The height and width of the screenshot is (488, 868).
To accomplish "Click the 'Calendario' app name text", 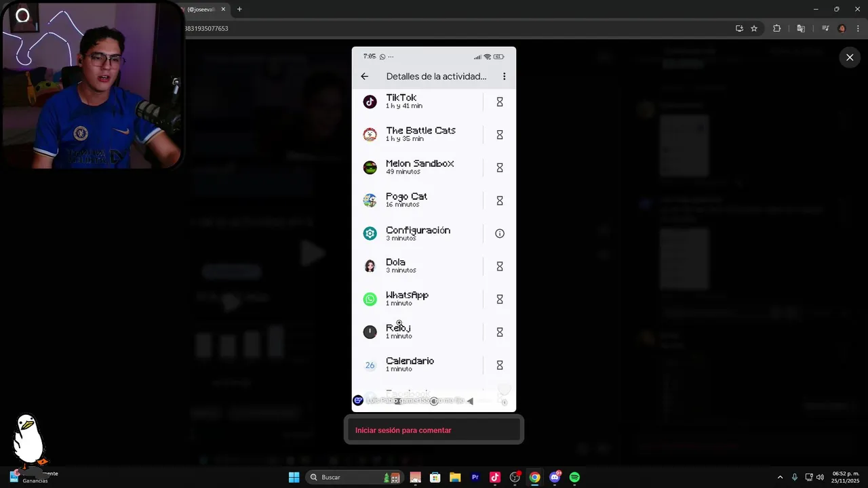I will (x=410, y=361).
